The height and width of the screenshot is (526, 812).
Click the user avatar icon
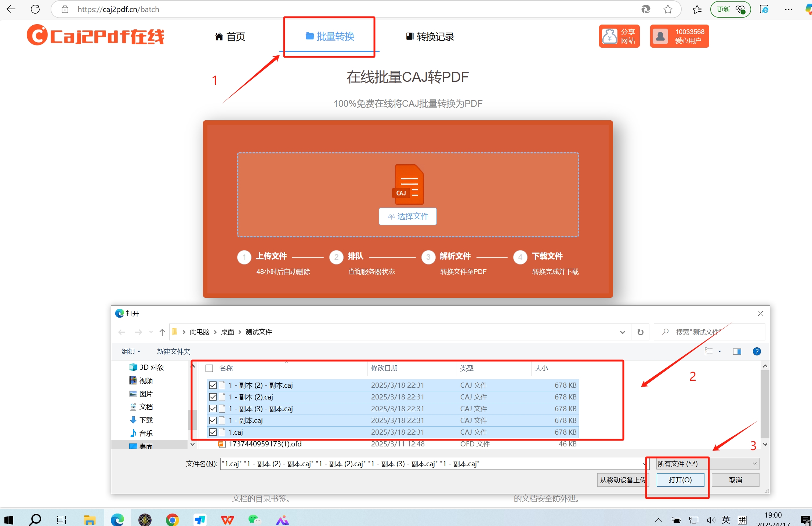point(660,36)
